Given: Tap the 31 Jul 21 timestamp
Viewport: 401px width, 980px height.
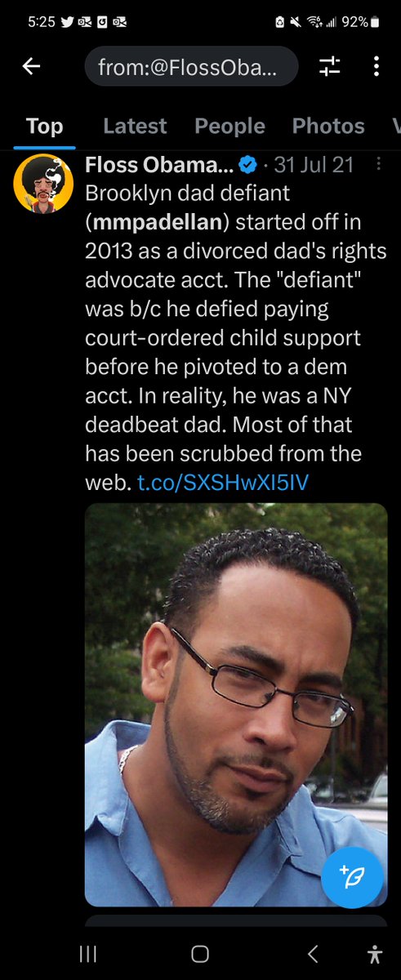Looking at the screenshot, I should pyautogui.click(x=314, y=165).
